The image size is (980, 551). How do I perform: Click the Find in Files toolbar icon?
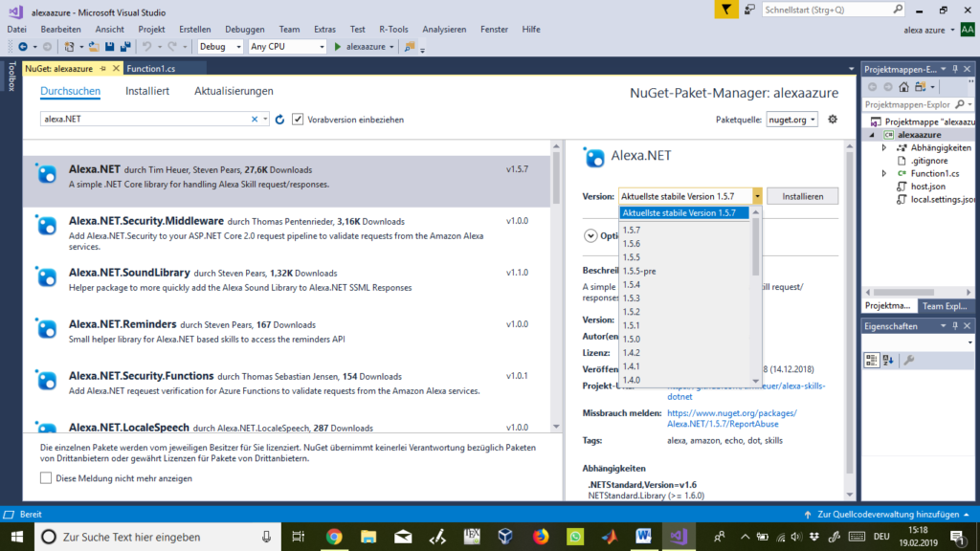(x=410, y=47)
